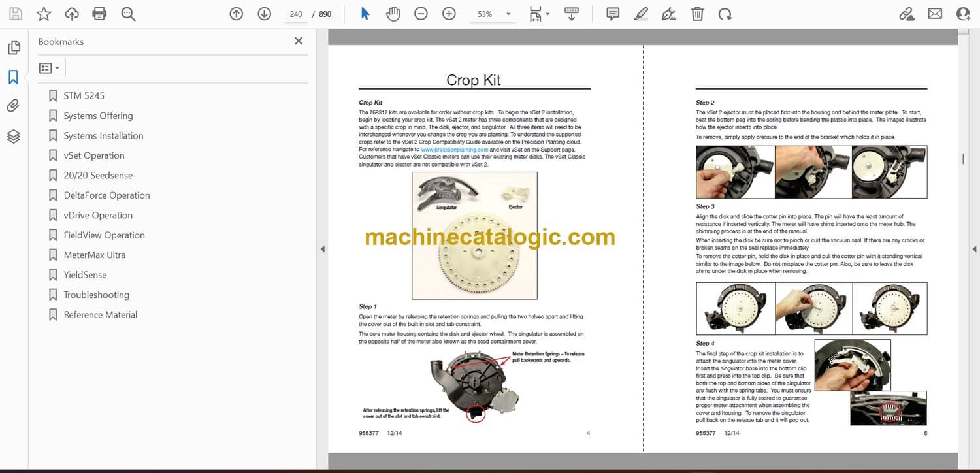Click the Delete trash can icon
980x473 pixels.
pos(697,14)
